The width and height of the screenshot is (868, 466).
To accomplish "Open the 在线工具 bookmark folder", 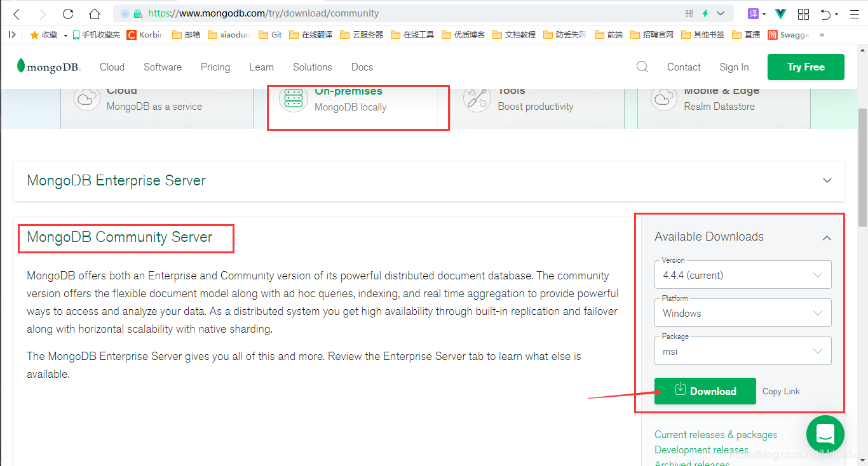I will coord(412,35).
